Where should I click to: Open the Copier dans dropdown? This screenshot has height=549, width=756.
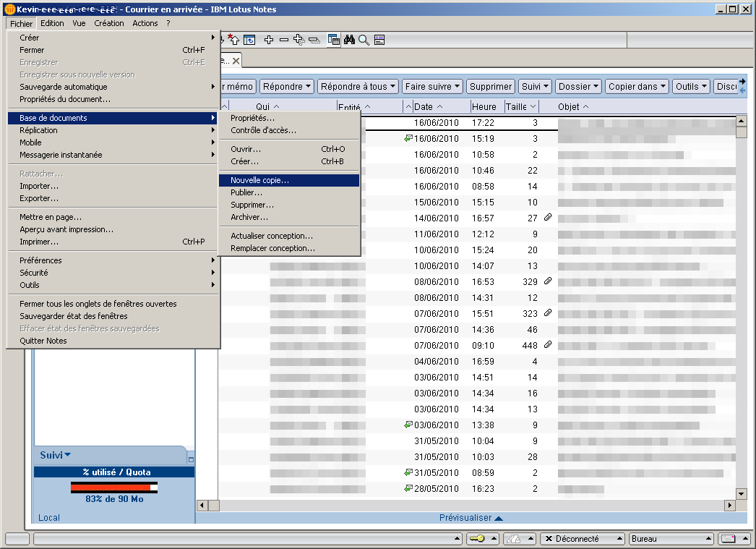pos(637,86)
